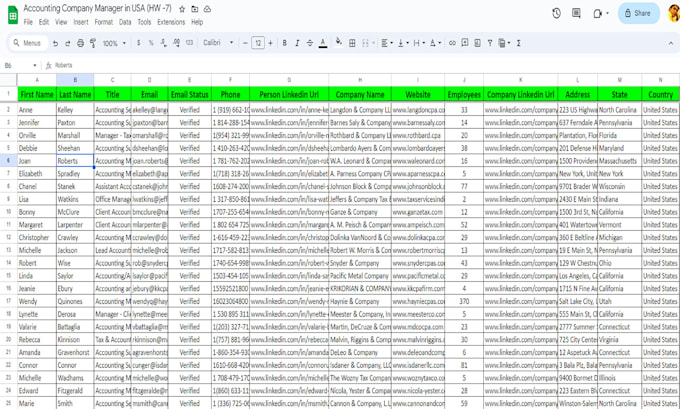
Task: Select row 12 header
Action: [x=8, y=238]
